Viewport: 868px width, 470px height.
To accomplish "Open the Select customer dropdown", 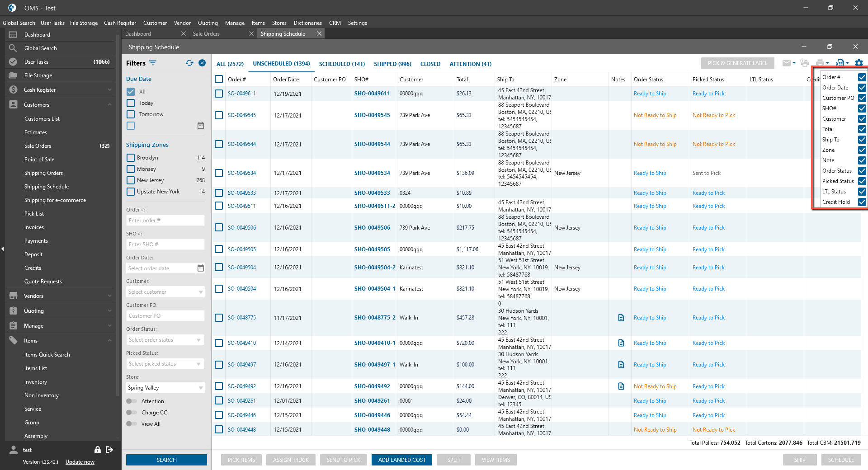I will pos(165,292).
